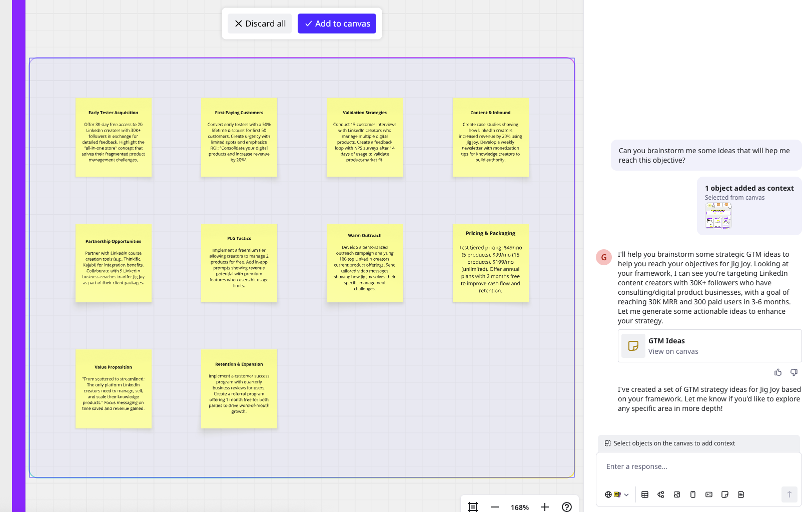Image resolution: width=812 pixels, height=512 pixels.
Task: Open the frames list icon
Action: (473, 507)
